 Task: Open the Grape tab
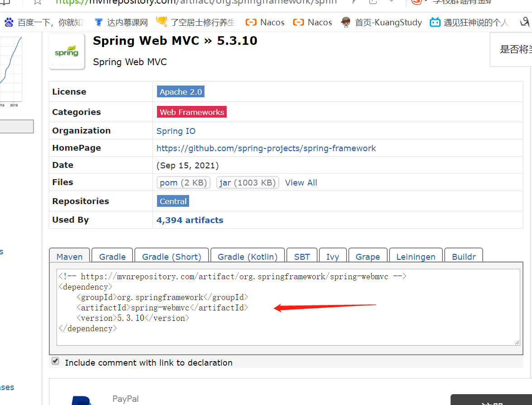pos(368,257)
